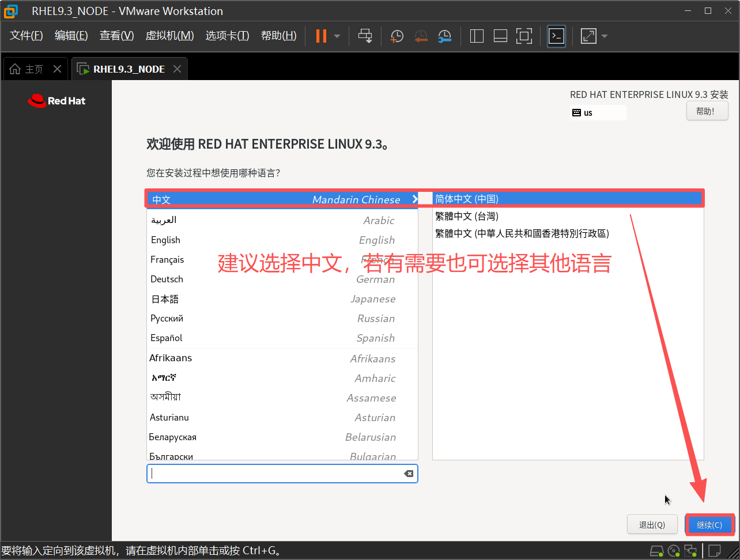This screenshot has width=740, height=560.
Task: Enter full screen mode icon
Action: tap(524, 36)
